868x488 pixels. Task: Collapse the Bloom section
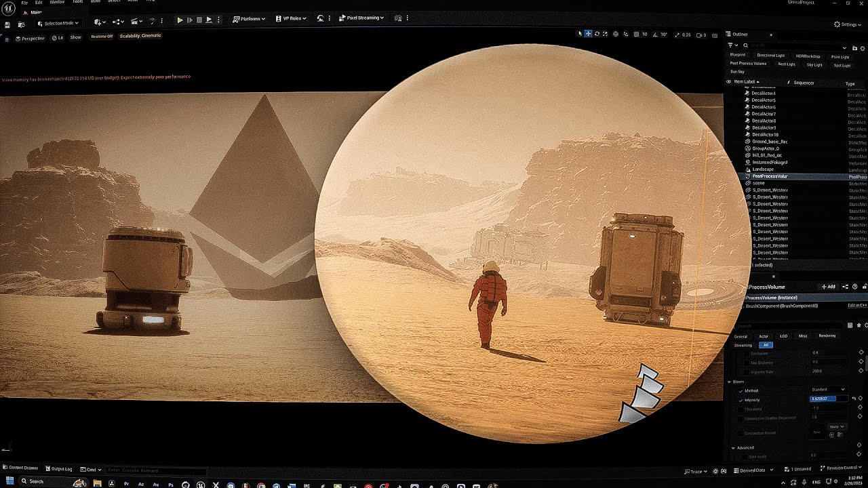click(729, 382)
